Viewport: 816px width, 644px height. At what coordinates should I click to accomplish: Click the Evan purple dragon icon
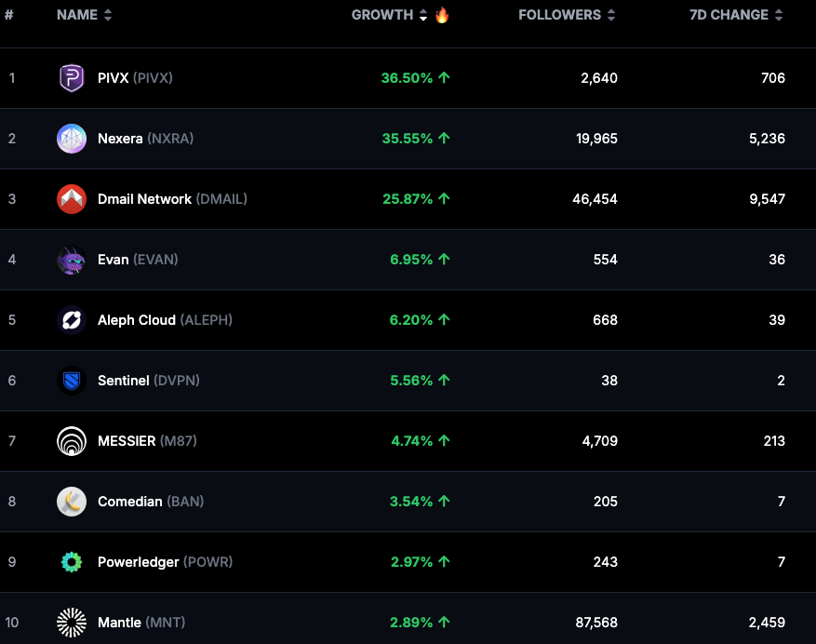tap(72, 260)
